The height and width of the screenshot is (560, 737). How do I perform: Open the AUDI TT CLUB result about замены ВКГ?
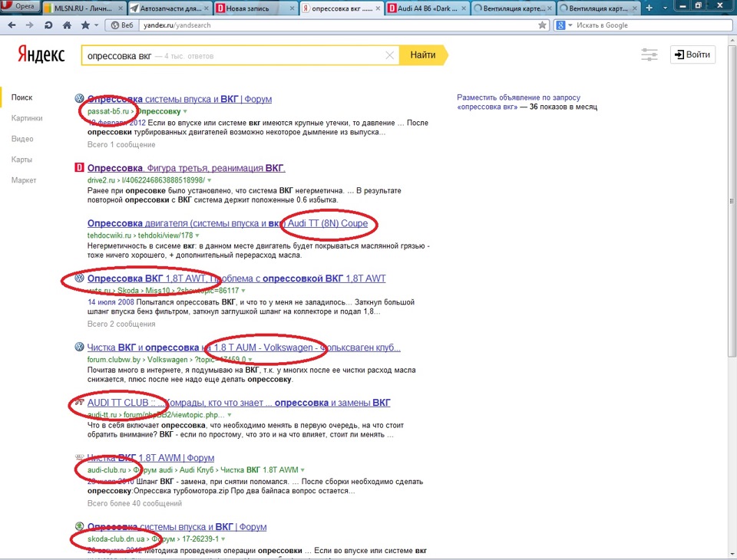[x=239, y=403]
